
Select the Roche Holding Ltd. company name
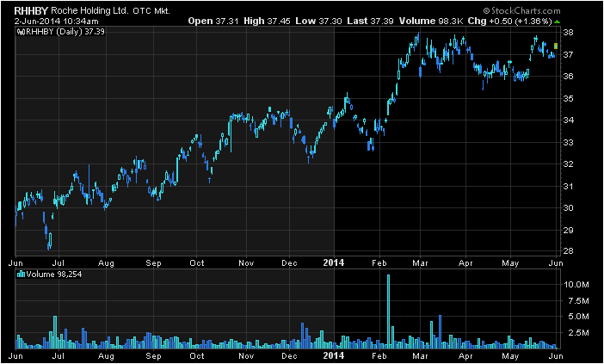90,11
